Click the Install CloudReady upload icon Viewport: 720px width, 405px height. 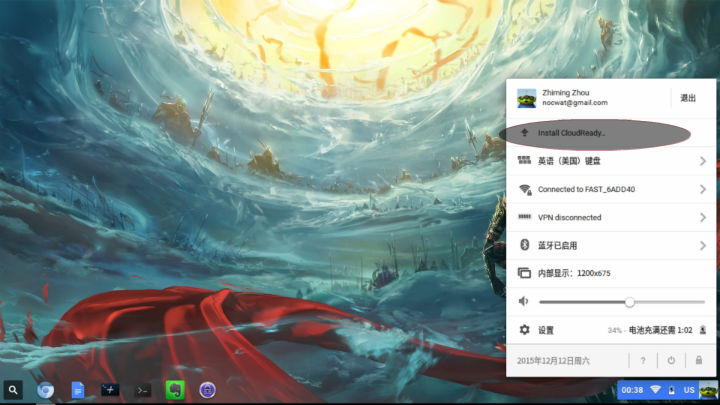524,133
